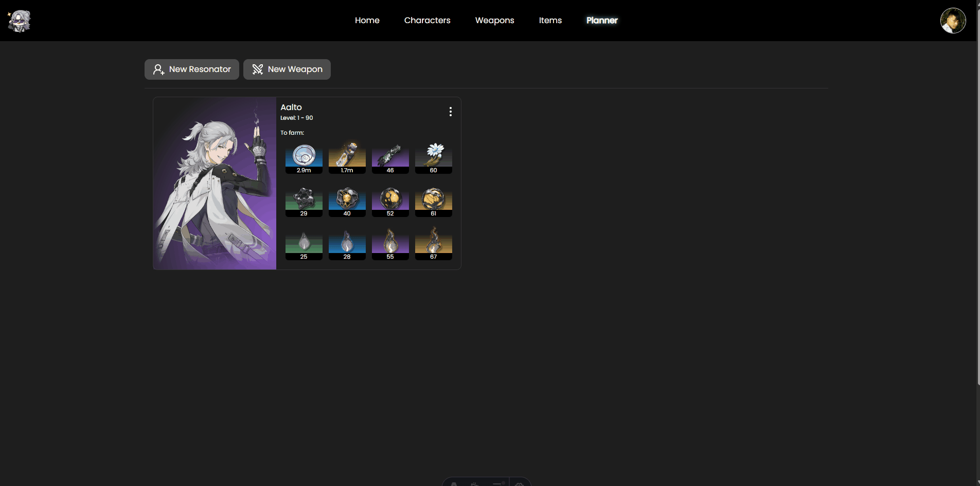The image size is (980, 486).
Task: Open the Characters page
Action: [427, 21]
